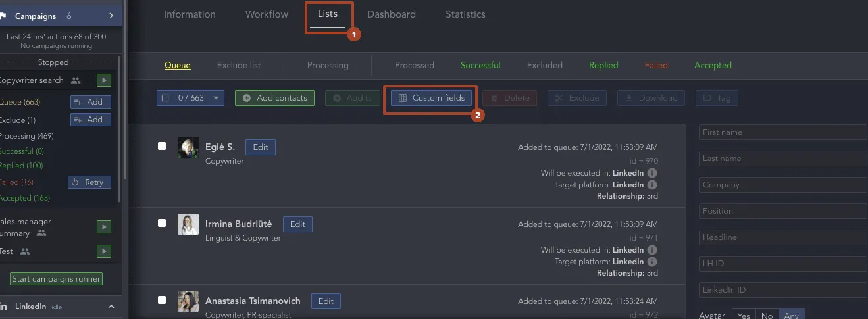Open the Statistics tab
Screen dimensions: 868x319
[465, 14]
